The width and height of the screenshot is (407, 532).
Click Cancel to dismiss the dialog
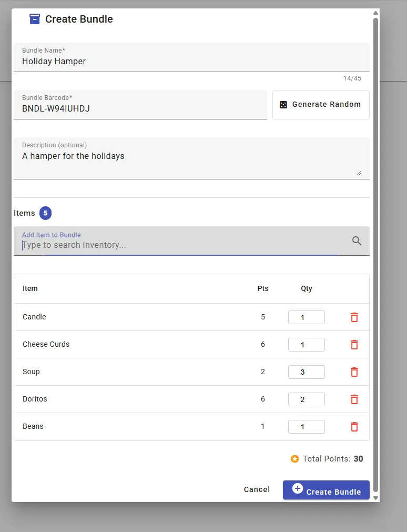257,489
